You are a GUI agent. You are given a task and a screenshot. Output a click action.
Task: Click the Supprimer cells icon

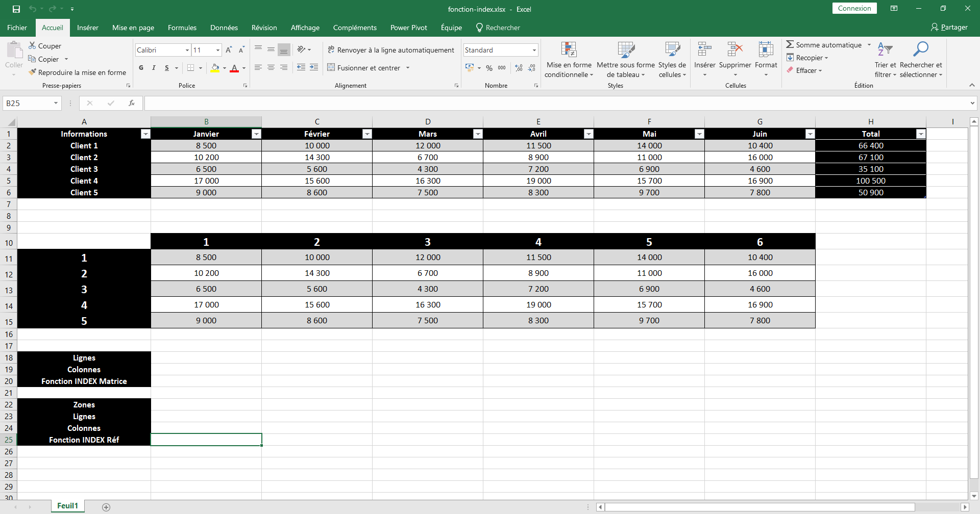(x=735, y=50)
